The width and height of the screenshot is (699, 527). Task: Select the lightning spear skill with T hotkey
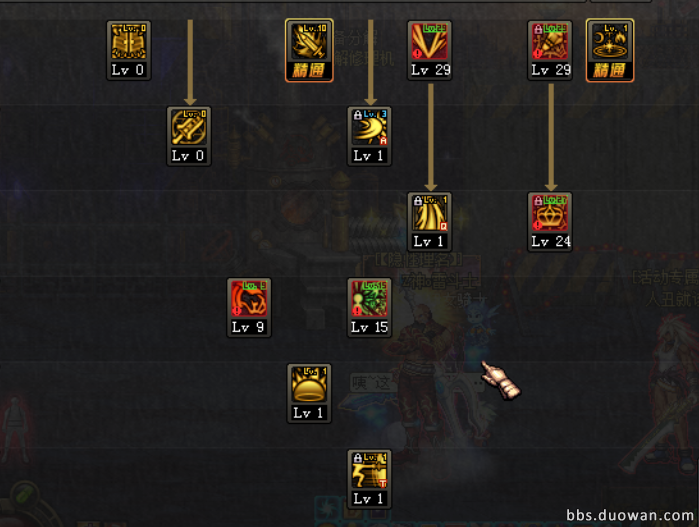[x=369, y=479]
